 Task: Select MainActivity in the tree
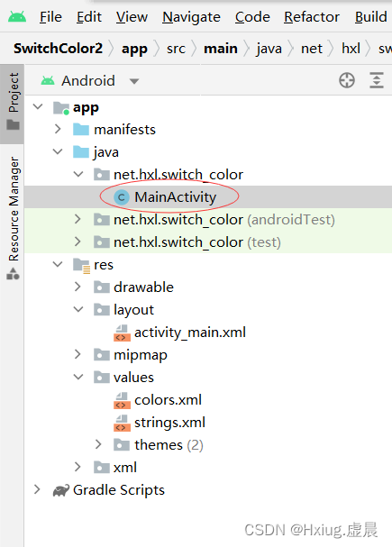coord(176,197)
